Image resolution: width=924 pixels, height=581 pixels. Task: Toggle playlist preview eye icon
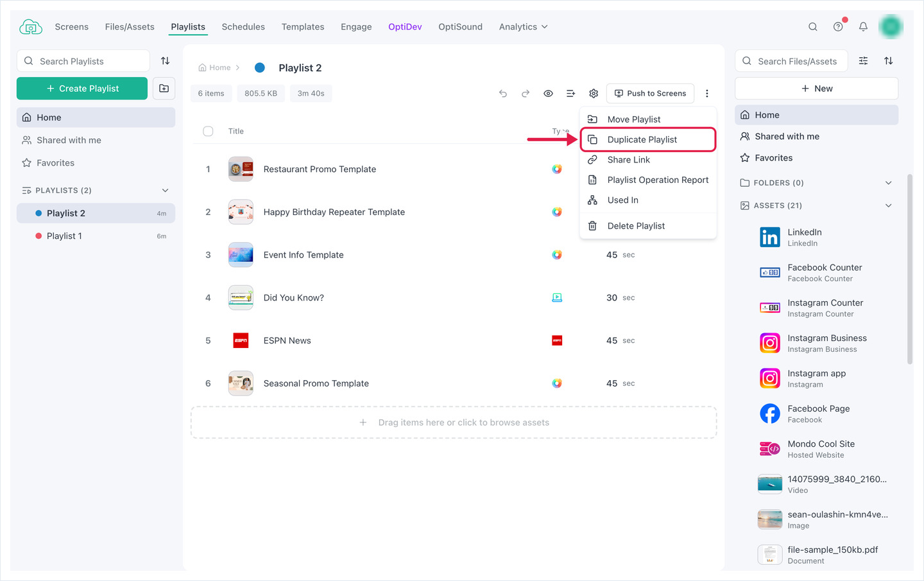click(x=548, y=94)
